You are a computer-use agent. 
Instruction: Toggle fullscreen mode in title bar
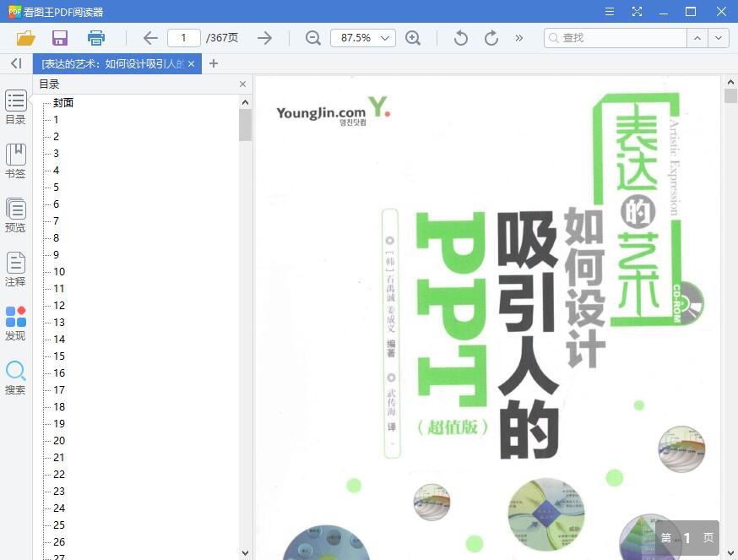pyautogui.click(x=637, y=11)
